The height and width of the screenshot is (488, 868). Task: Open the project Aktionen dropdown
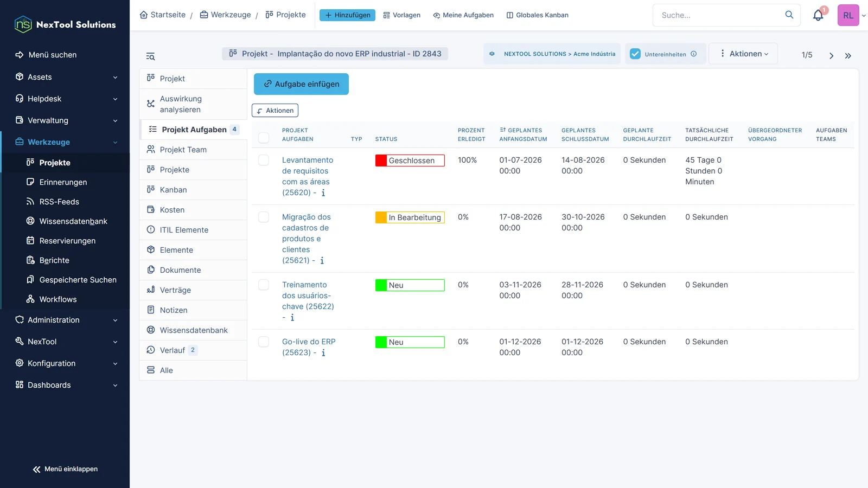(743, 54)
